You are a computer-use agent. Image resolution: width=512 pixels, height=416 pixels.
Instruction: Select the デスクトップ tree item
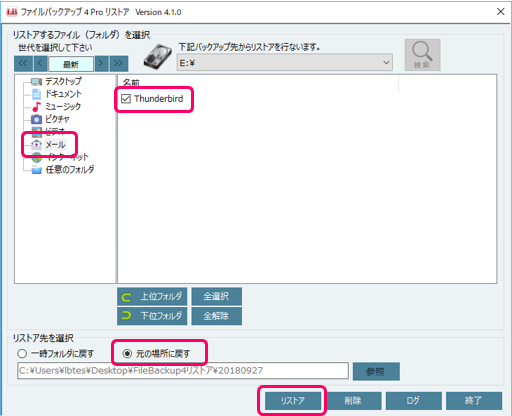[56, 81]
